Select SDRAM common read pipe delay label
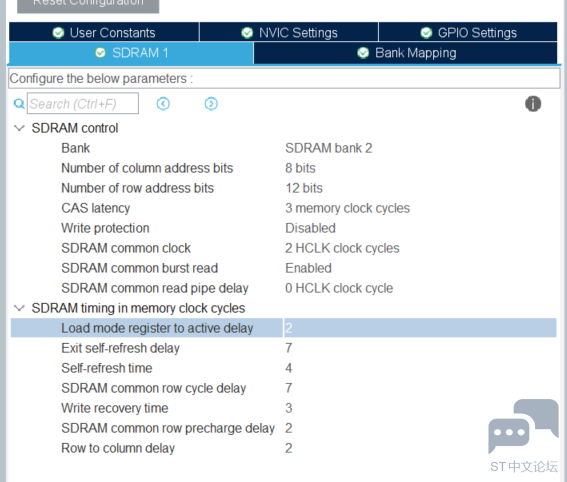567x482 pixels. pos(155,288)
